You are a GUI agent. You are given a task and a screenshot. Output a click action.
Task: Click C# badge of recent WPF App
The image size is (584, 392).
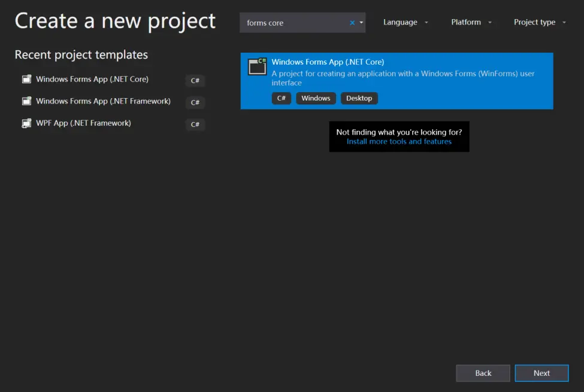195,124
